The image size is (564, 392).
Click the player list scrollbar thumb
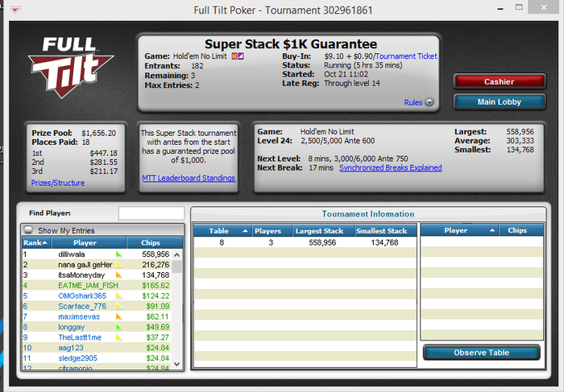click(176, 267)
